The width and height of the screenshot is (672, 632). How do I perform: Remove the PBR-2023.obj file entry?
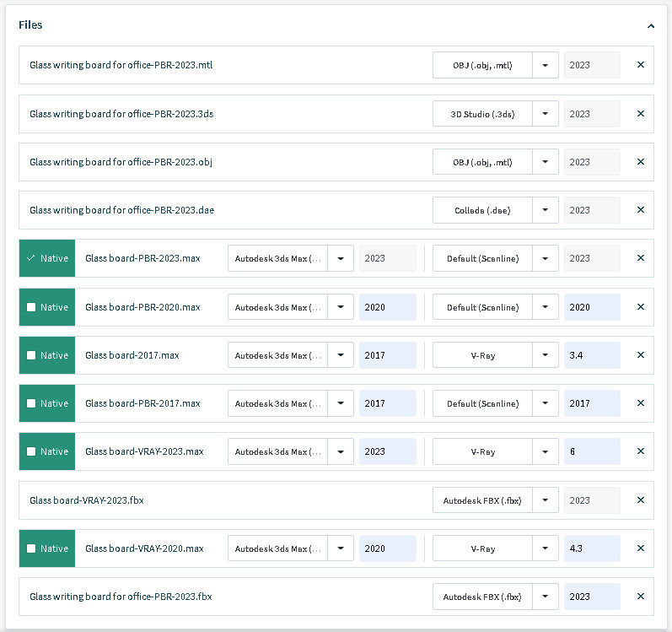(641, 162)
